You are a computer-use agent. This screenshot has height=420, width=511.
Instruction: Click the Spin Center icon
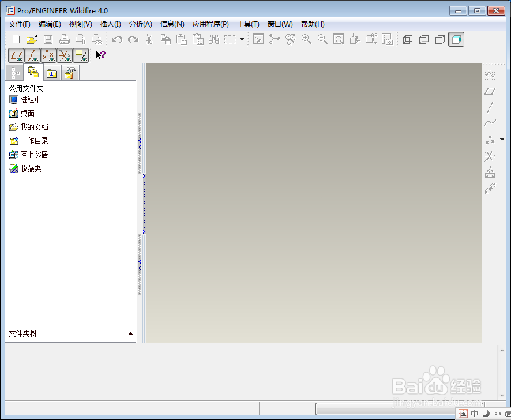[x=275, y=39]
